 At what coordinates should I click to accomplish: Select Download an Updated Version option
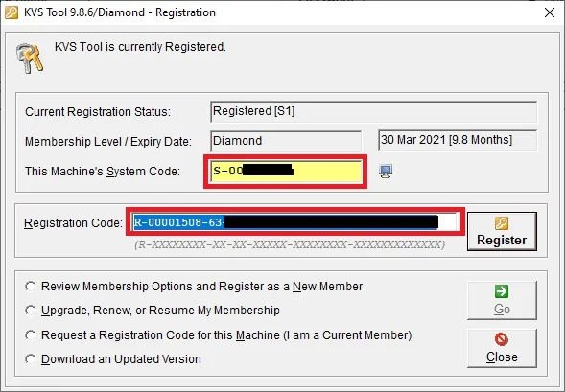(x=31, y=358)
